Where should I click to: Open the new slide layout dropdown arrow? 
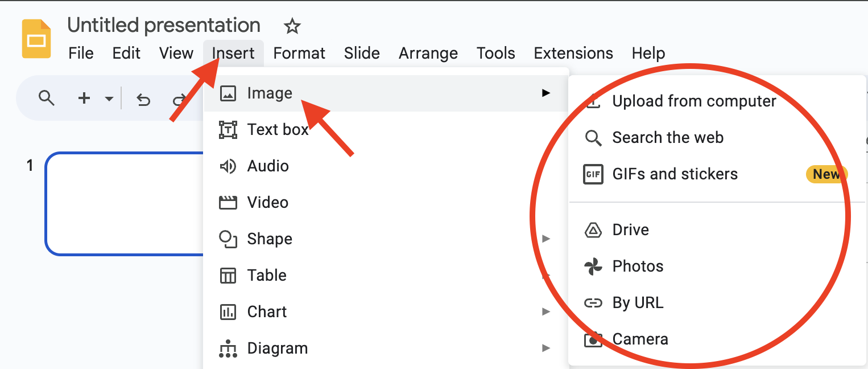(109, 99)
